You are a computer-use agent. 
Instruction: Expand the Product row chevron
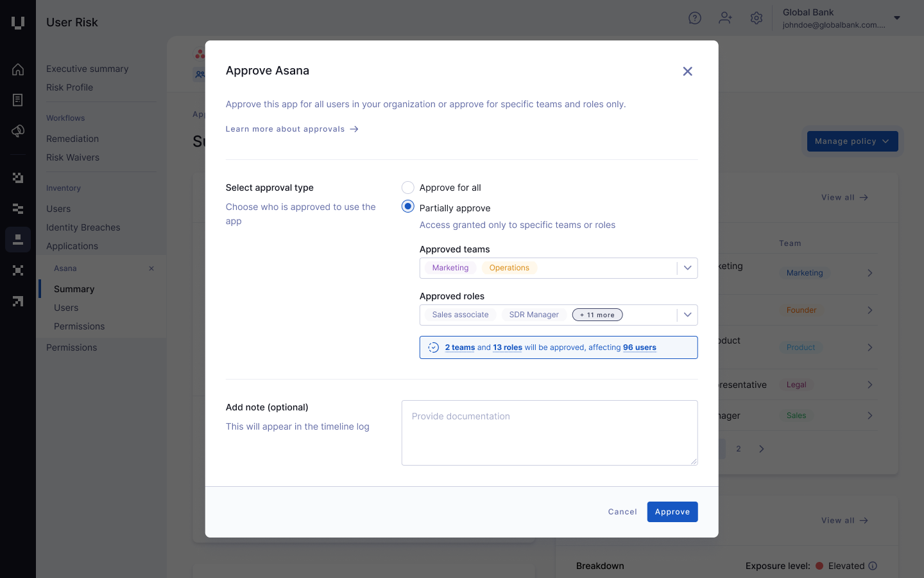point(870,347)
